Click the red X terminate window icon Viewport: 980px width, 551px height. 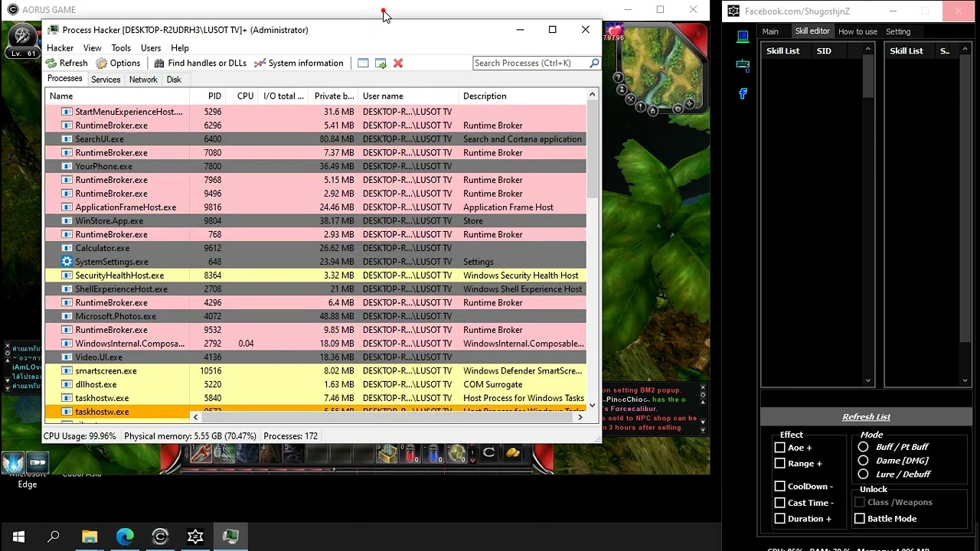click(x=398, y=64)
